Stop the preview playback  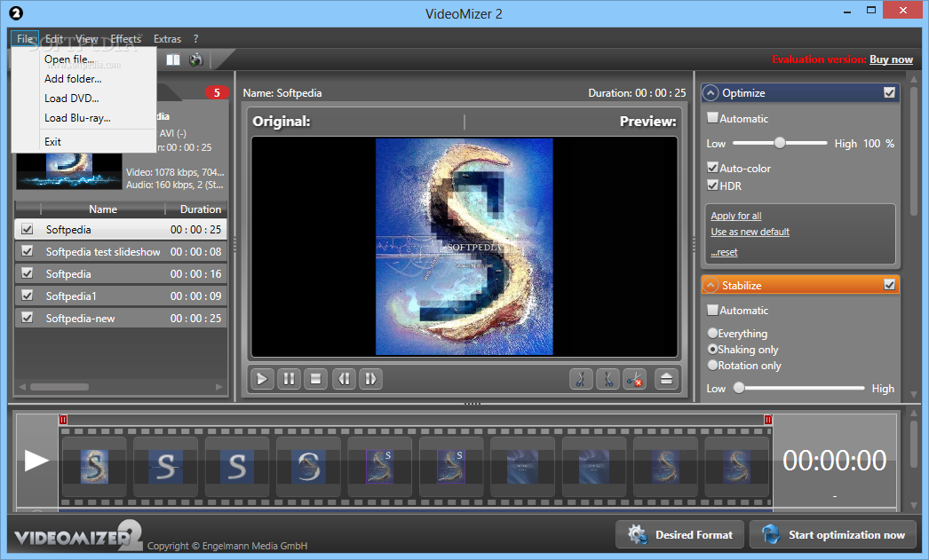(316, 379)
